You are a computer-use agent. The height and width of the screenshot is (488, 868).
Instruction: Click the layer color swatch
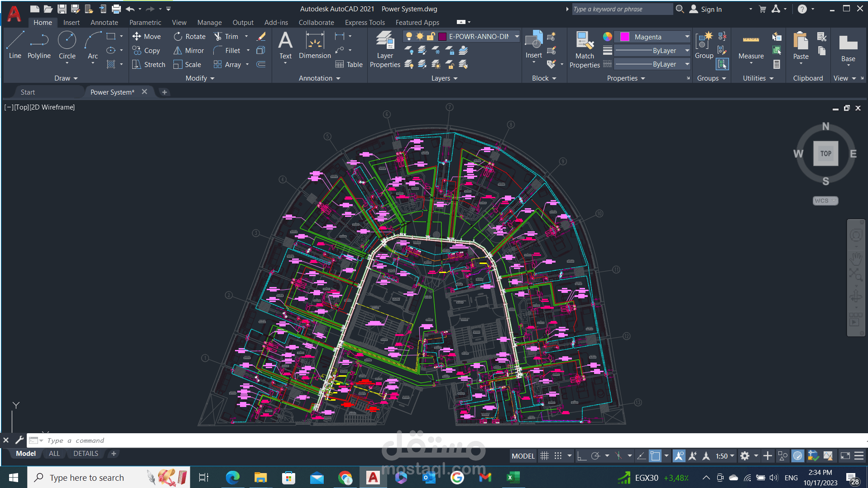442,37
